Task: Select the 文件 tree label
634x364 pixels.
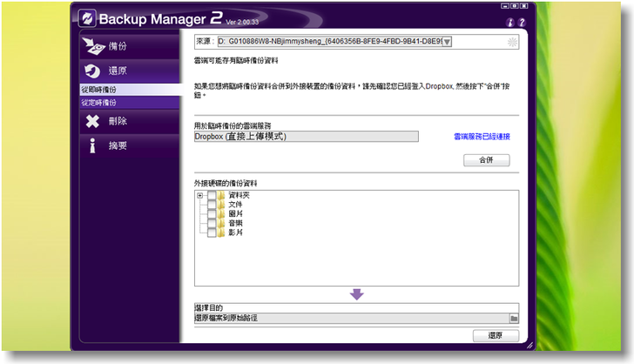Action: click(x=235, y=205)
